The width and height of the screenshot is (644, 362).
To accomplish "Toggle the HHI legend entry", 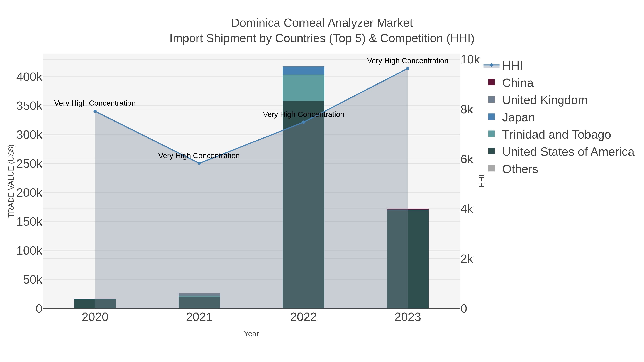I will point(503,66).
